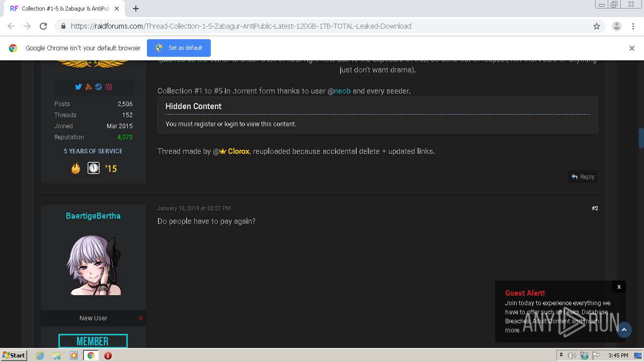Screen dimensions: 644x362
Task: Select the raidforums Collection #1-5 tab
Action: coord(65,9)
